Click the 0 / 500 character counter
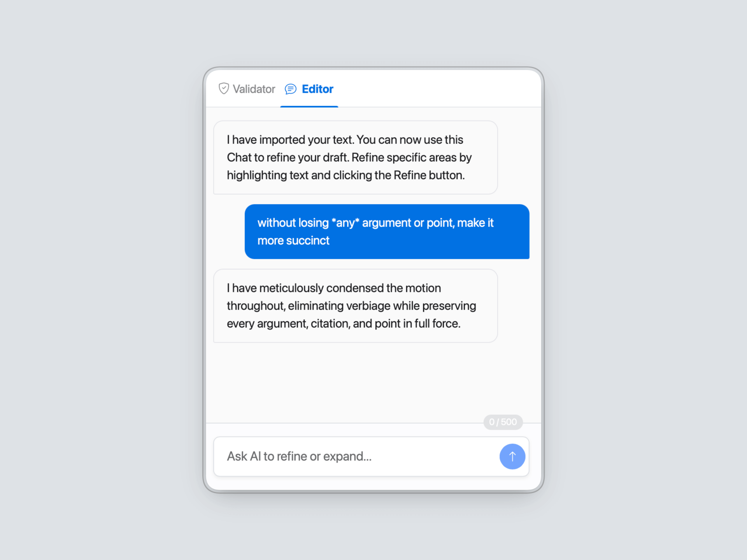The width and height of the screenshot is (747, 560). (503, 422)
